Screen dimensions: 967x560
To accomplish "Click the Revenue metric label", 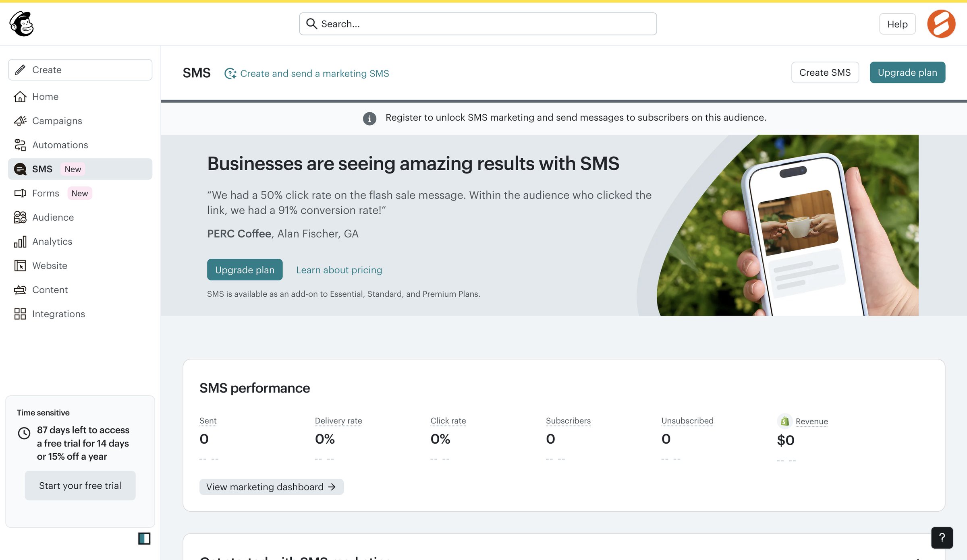I will pyautogui.click(x=811, y=422).
